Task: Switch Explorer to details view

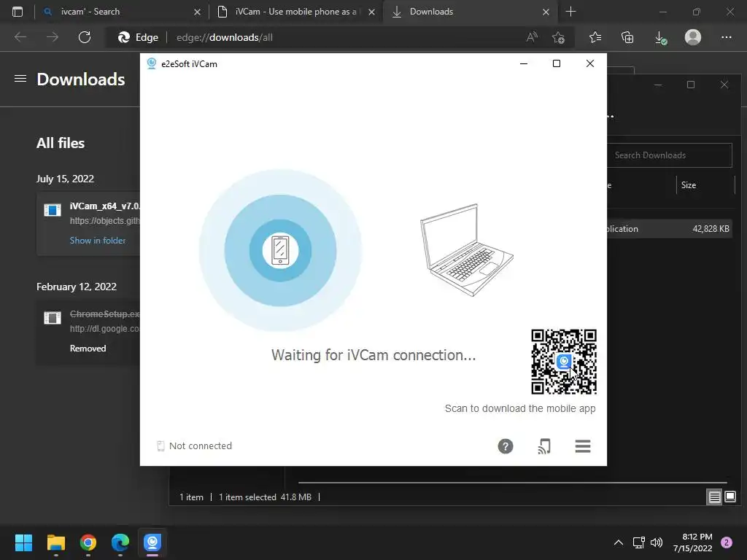Action: click(x=715, y=497)
